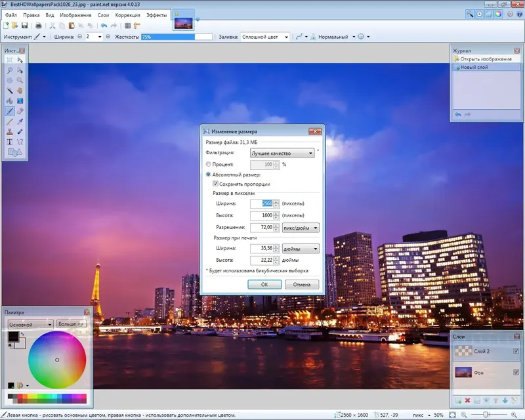Open the Эффекты menu
The width and height of the screenshot is (525, 420).
(x=157, y=14)
